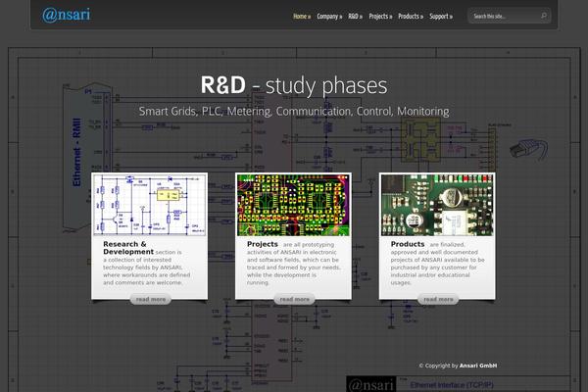Click the search magnifier icon
Screen dimensions: 588x392
tap(543, 16)
